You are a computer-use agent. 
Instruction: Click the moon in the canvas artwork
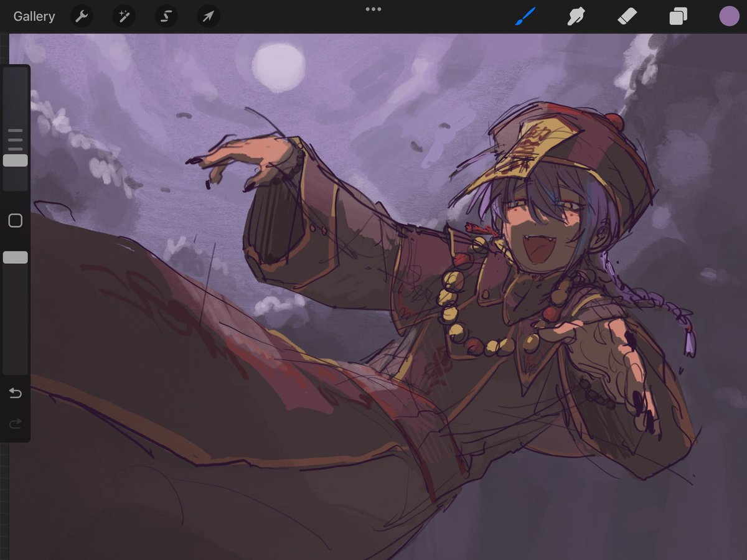pos(278,67)
